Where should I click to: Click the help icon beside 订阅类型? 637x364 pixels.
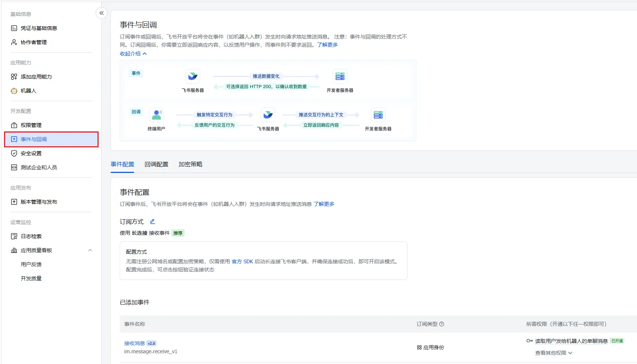(442, 324)
